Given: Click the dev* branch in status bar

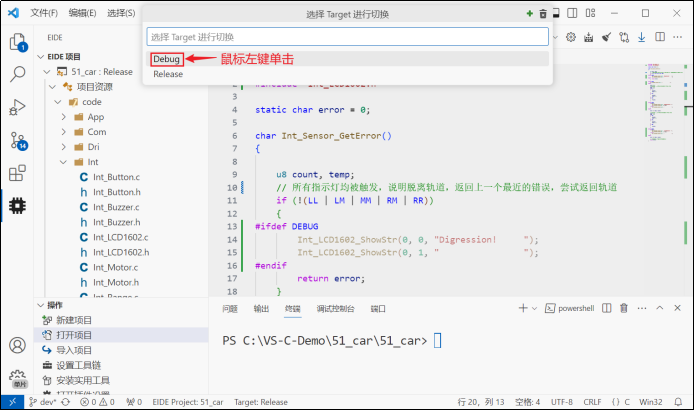Looking at the screenshot, I should pyautogui.click(x=43, y=402).
